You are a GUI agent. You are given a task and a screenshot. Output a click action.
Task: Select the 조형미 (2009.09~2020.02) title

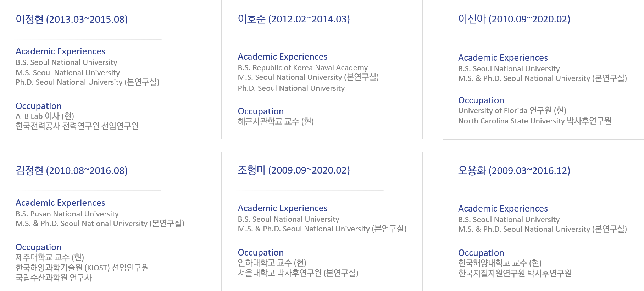294,170
